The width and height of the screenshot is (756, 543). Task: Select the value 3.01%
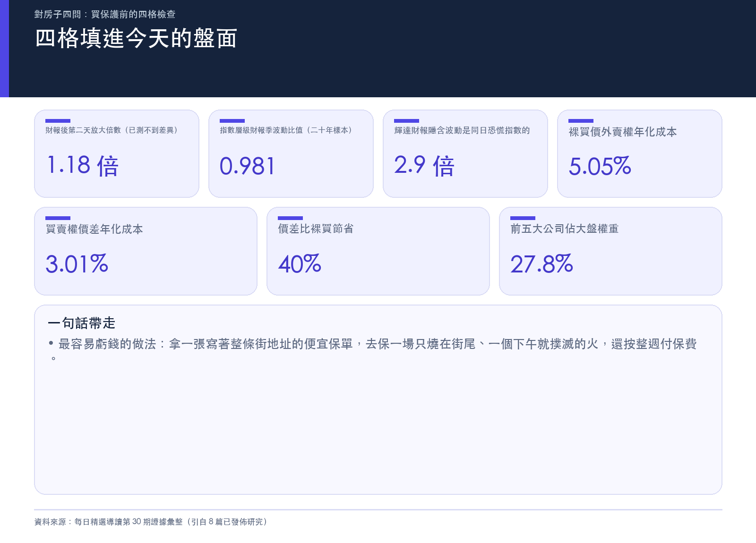point(77,263)
